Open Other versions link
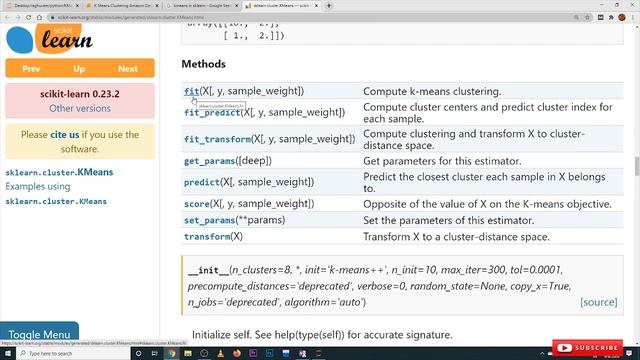Viewport: 640px width, 360px height. [x=80, y=108]
